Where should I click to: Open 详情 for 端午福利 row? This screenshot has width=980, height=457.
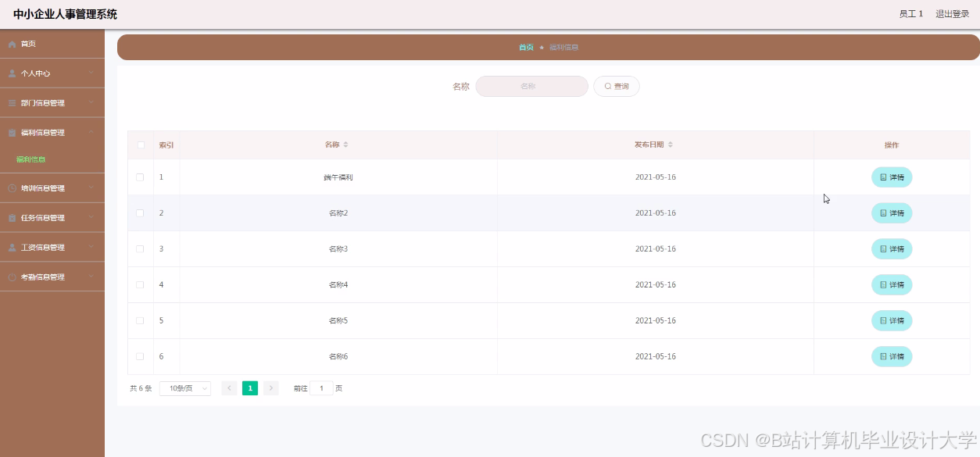(x=892, y=177)
